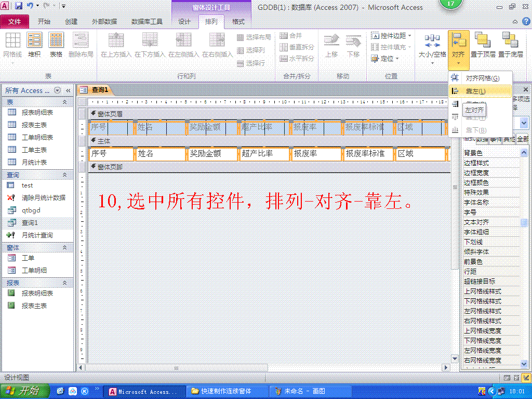
Task: Choose 对齐网格(G) from the align menu
Action: tap(480, 78)
